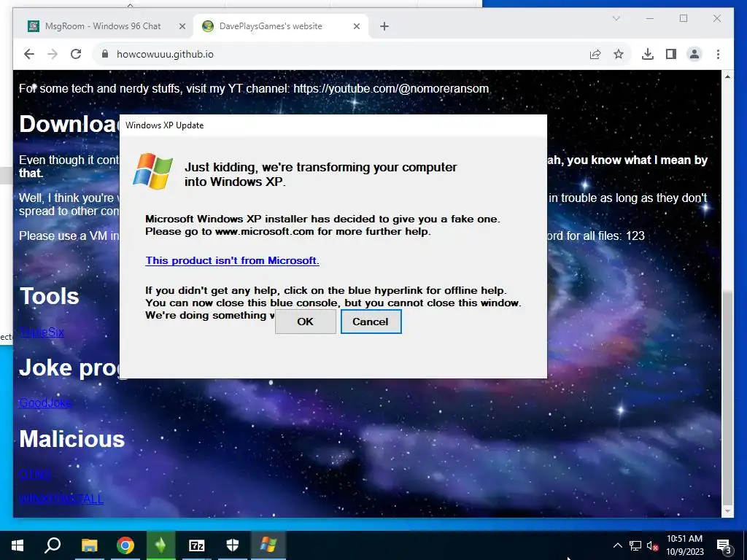
Task: Select DavePlaysGames's website tab
Action: (x=271, y=26)
